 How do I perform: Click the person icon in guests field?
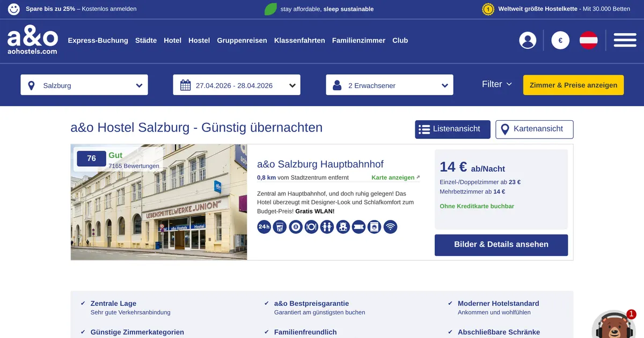tap(338, 85)
